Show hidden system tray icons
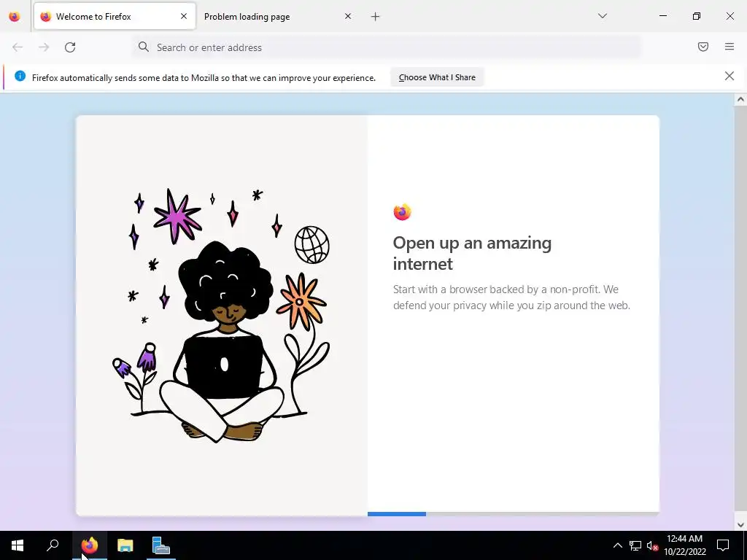747x560 pixels. [x=617, y=545]
